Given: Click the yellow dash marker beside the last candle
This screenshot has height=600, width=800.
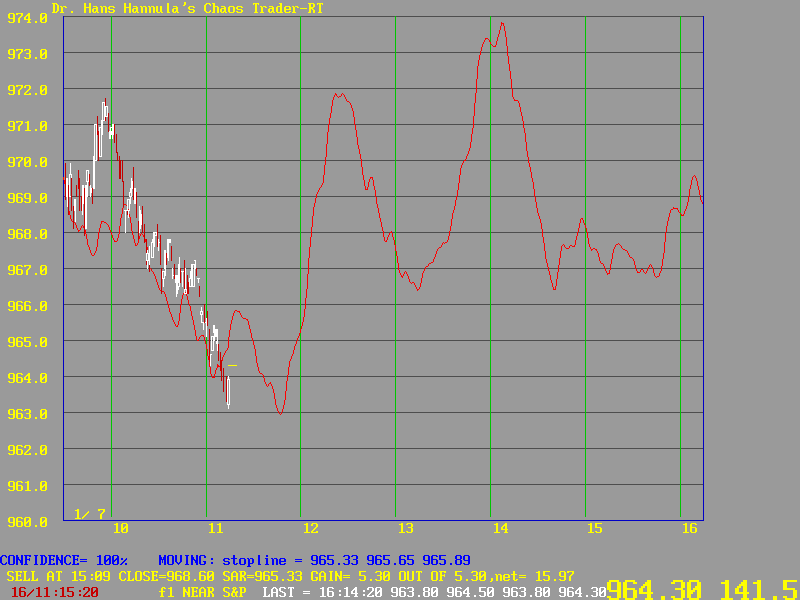Looking at the screenshot, I should (233, 365).
